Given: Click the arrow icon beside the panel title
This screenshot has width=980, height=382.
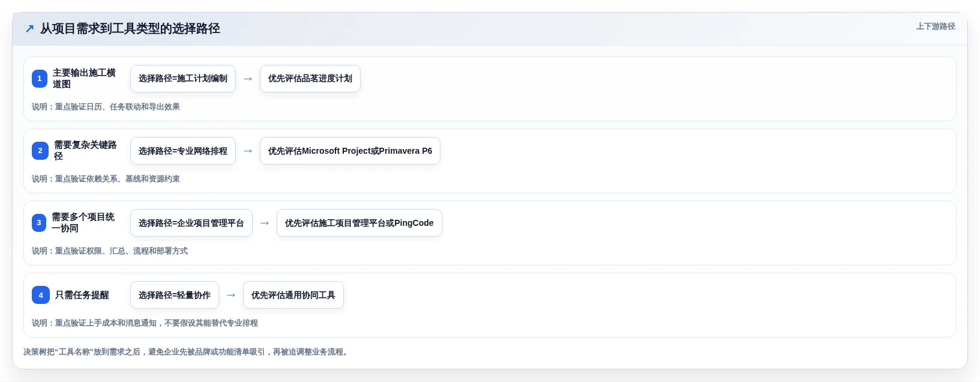Looking at the screenshot, I should point(29,29).
